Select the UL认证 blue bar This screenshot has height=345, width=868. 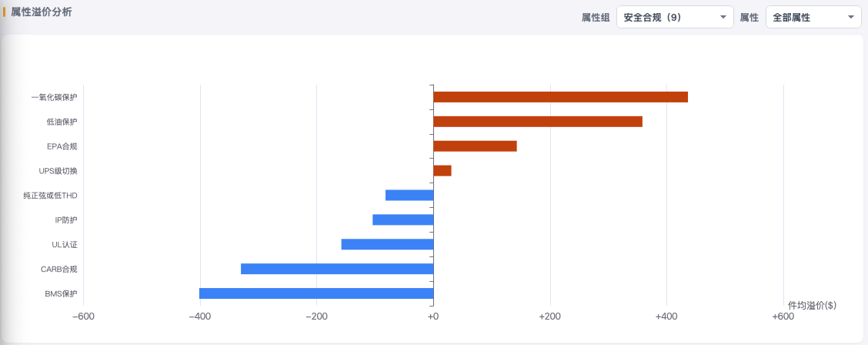[388, 244]
